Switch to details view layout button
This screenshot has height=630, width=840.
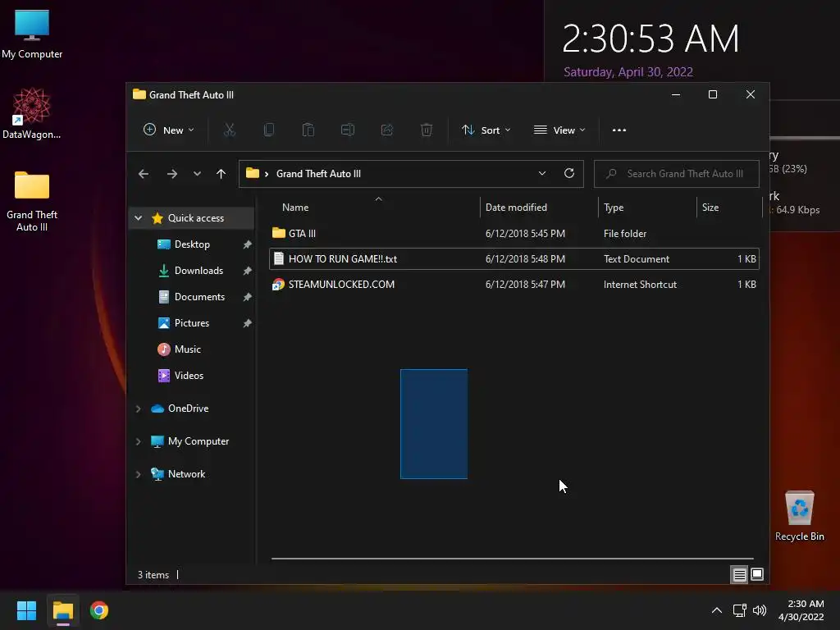pos(739,575)
